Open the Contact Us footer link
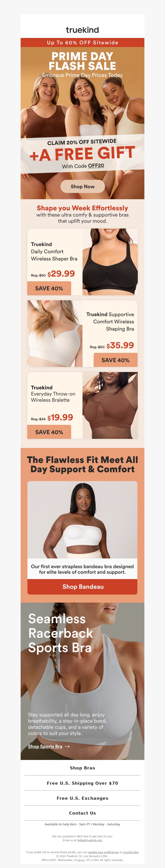 [82, 813]
